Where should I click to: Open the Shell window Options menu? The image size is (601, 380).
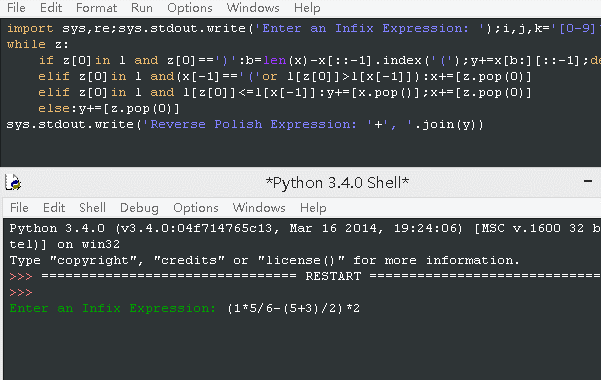[196, 207]
